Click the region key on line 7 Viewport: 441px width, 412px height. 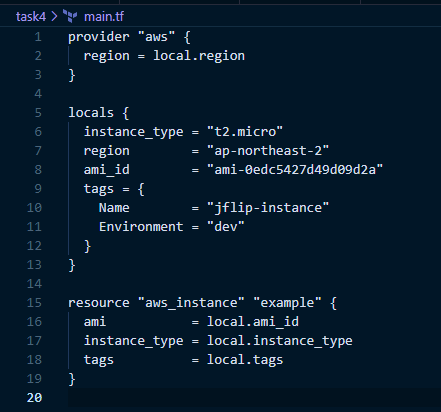pyautogui.click(x=106, y=151)
